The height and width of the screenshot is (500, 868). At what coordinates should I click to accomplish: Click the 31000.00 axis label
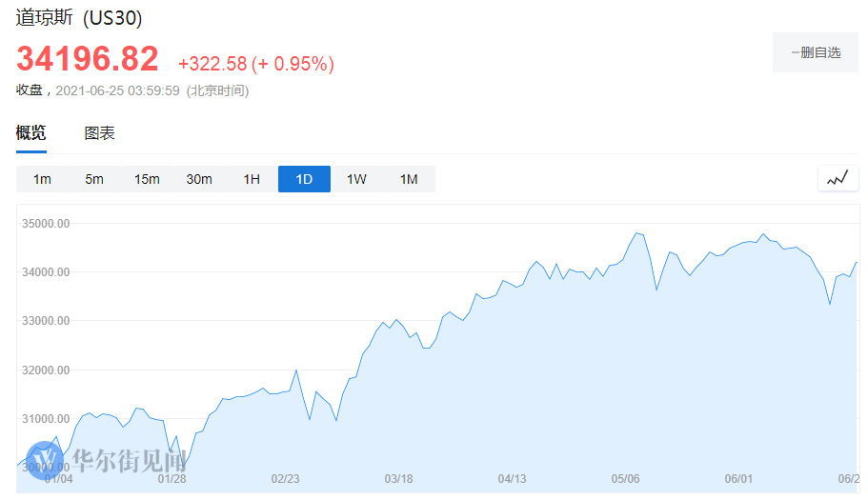coord(46,419)
